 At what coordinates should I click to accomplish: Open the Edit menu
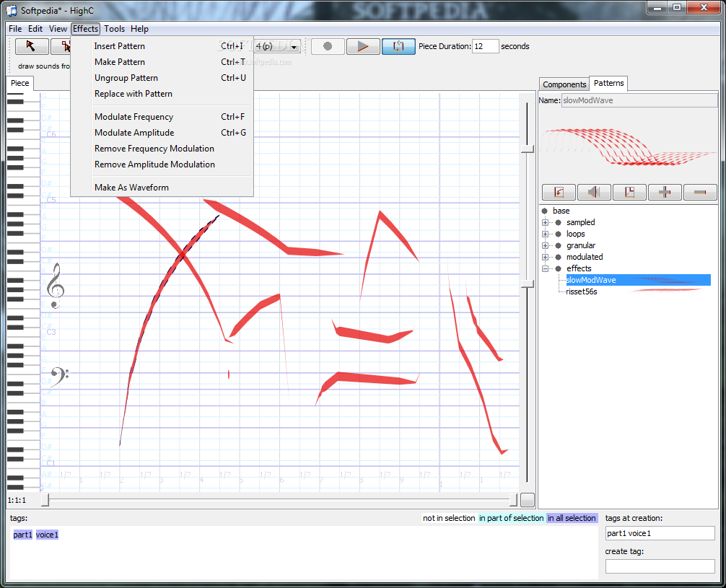coord(35,29)
